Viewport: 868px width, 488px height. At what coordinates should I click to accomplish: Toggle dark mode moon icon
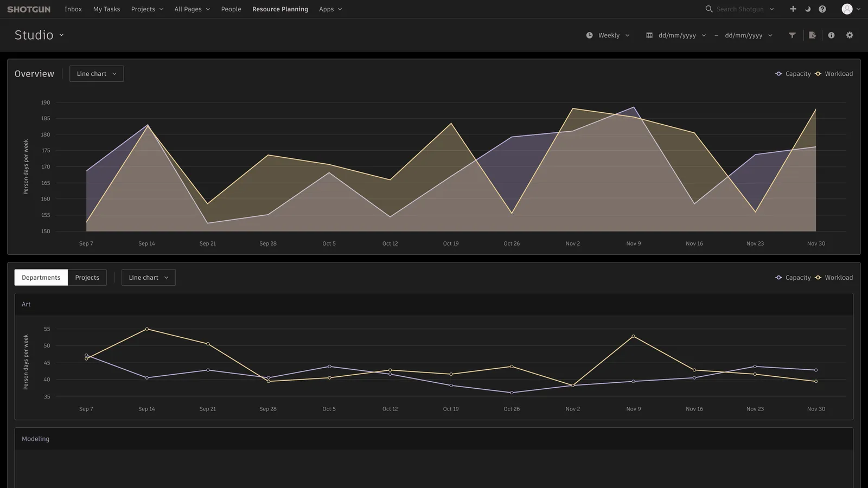click(x=808, y=9)
